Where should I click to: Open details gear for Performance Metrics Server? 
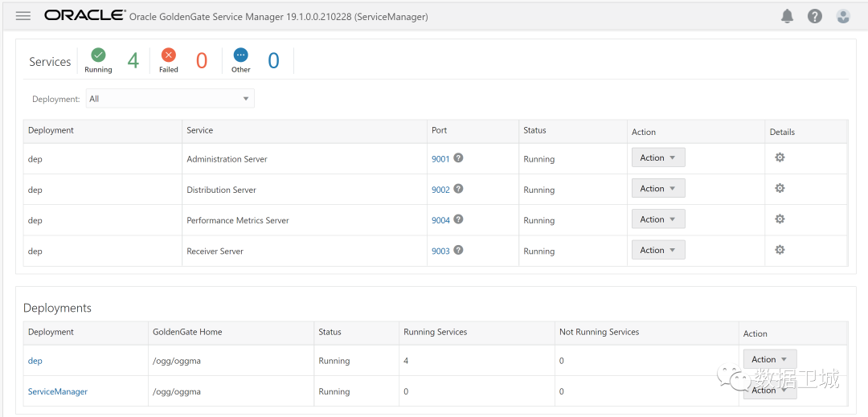tap(780, 219)
